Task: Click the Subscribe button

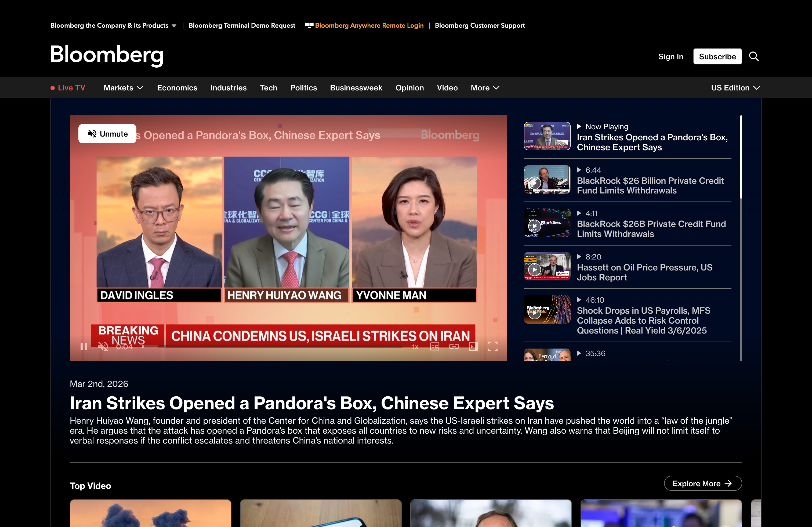Action: pos(717,56)
